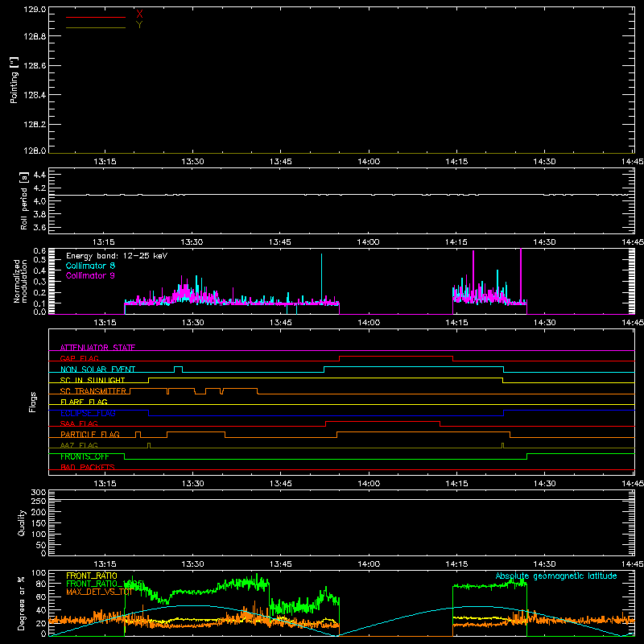Click the FLARE_FLAG label
Screen dimensions: 644x644
(84, 402)
